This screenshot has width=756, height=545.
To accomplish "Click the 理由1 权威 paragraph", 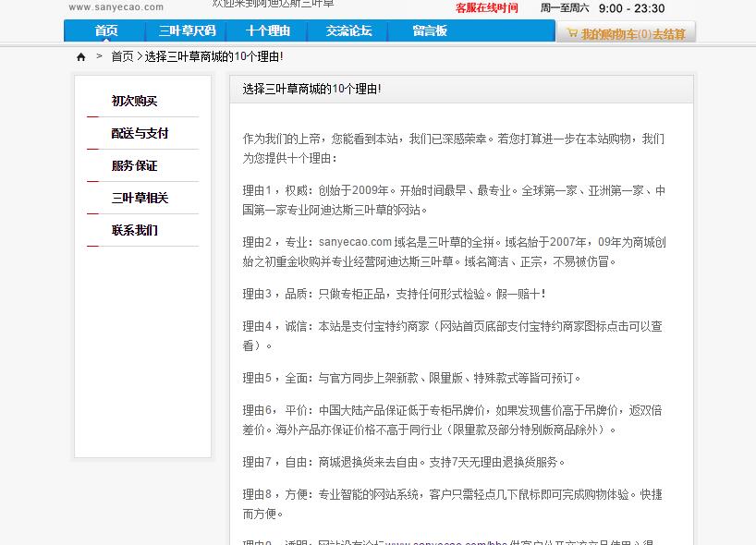I will 453,200.
